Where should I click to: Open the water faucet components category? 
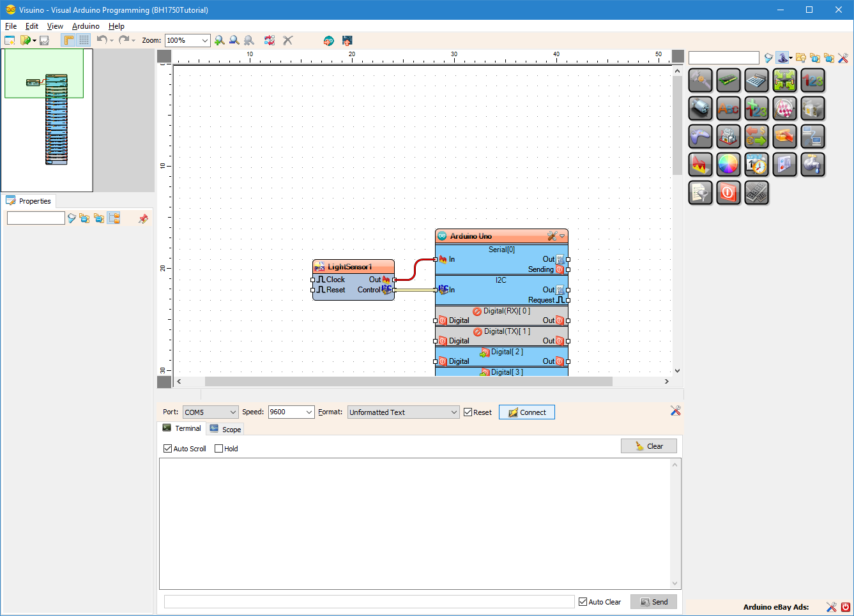click(x=812, y=164)
